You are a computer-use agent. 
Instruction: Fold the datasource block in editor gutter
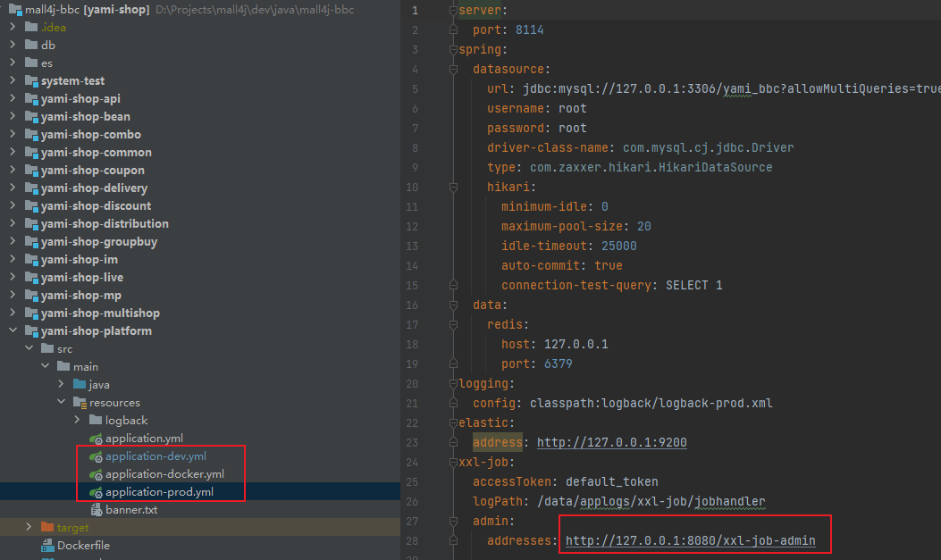[454, 70]
